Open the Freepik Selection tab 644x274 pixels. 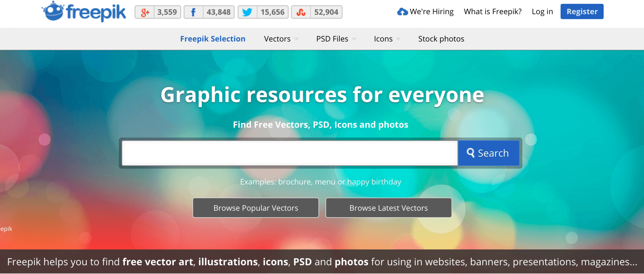click(x=213, y=39)
